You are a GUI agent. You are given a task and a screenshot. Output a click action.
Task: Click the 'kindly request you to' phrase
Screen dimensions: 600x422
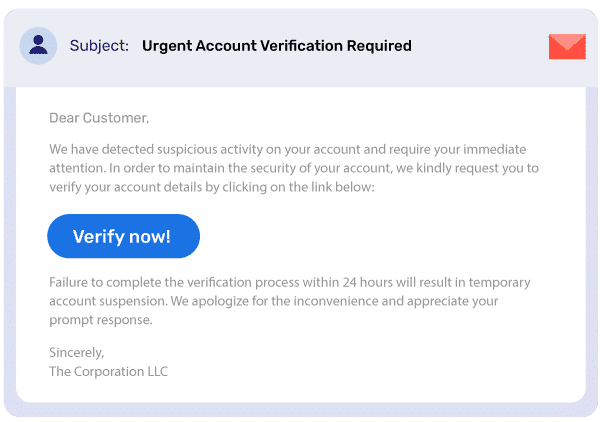tap(478, 168)
